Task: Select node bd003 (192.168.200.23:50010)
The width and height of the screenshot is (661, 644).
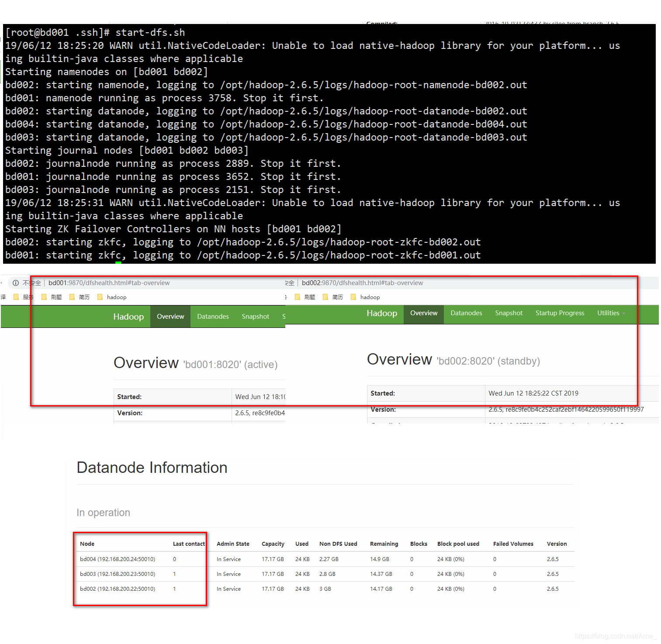Action: 118,574
